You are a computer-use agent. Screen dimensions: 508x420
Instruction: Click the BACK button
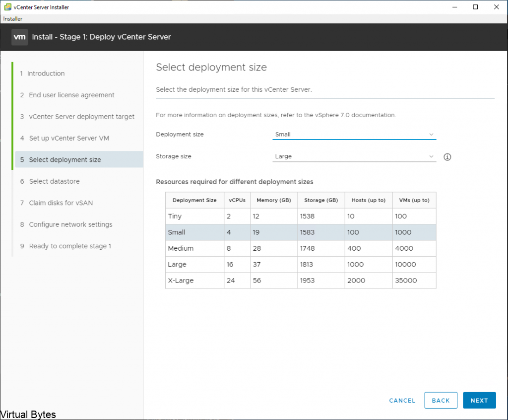[441, 400]
